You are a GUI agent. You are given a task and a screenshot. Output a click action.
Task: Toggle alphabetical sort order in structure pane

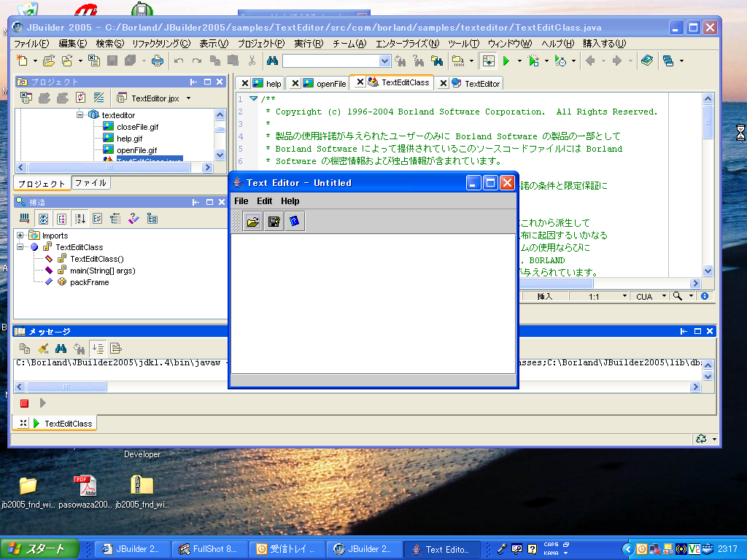(x=80, y=218)
